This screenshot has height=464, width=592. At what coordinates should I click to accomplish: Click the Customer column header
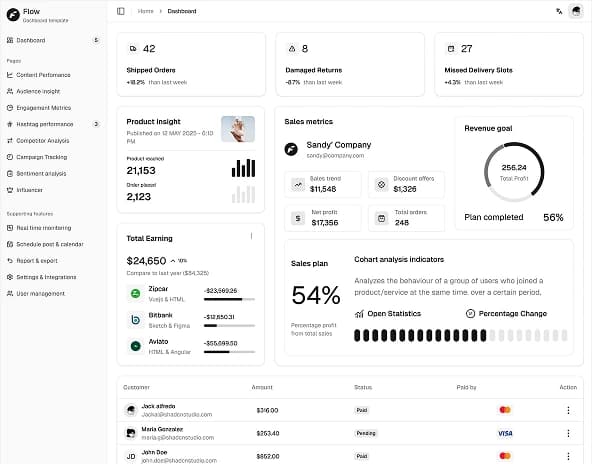[136, 387]
